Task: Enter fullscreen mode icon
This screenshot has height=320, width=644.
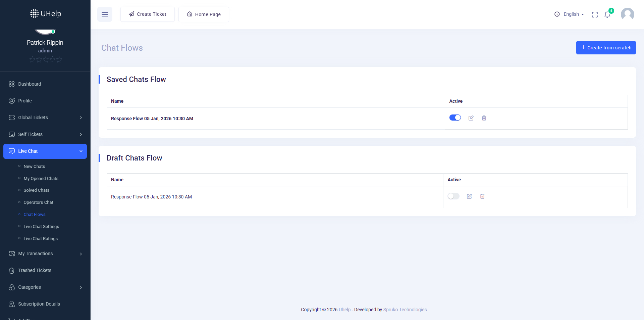Action: (x=595, y=14)
